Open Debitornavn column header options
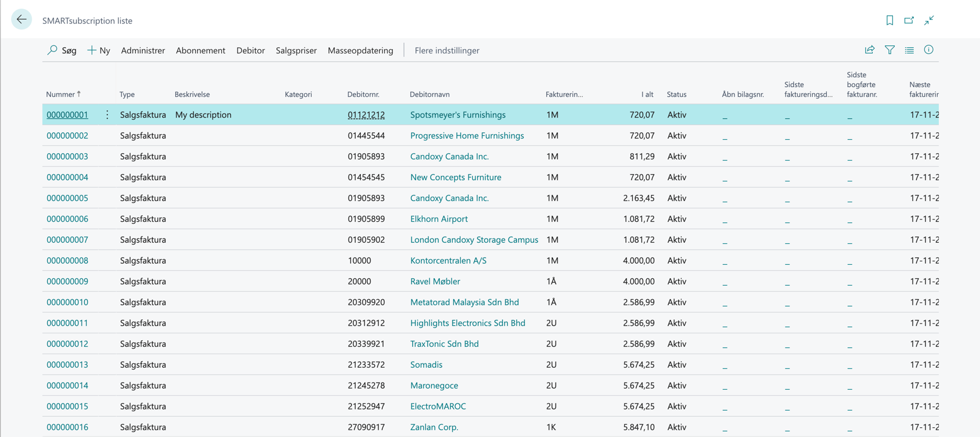The image size is (980, 437). click(429, 94)
